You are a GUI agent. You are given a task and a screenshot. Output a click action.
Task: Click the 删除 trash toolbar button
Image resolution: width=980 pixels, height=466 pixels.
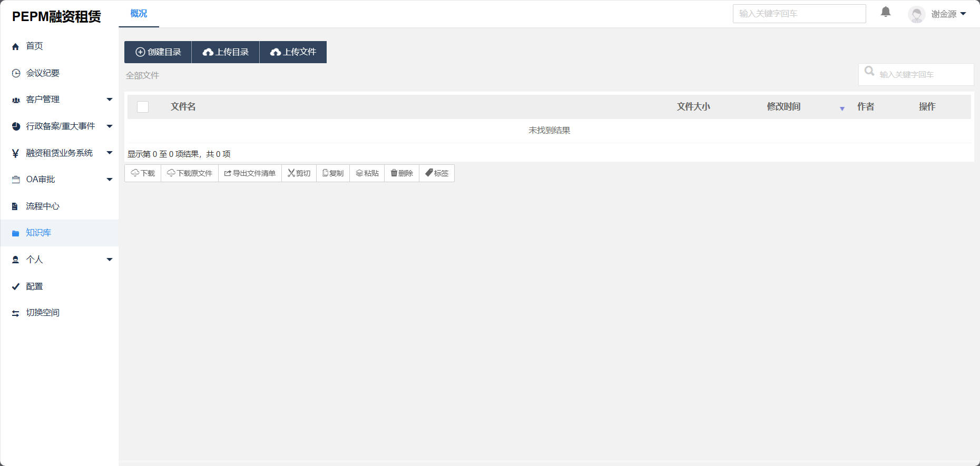(x=401, y=173)
